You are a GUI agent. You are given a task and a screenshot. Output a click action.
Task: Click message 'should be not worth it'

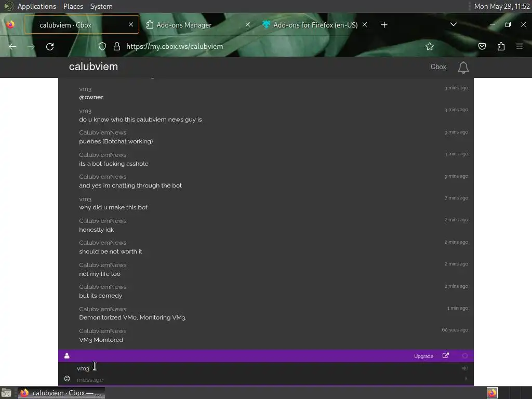point(111,251)
